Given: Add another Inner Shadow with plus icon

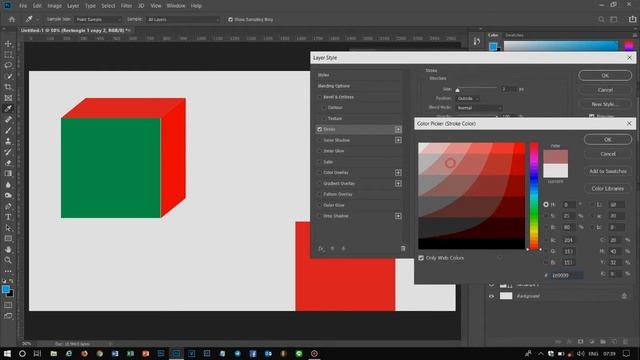Looking at the screenshot, I should [398, 140].
